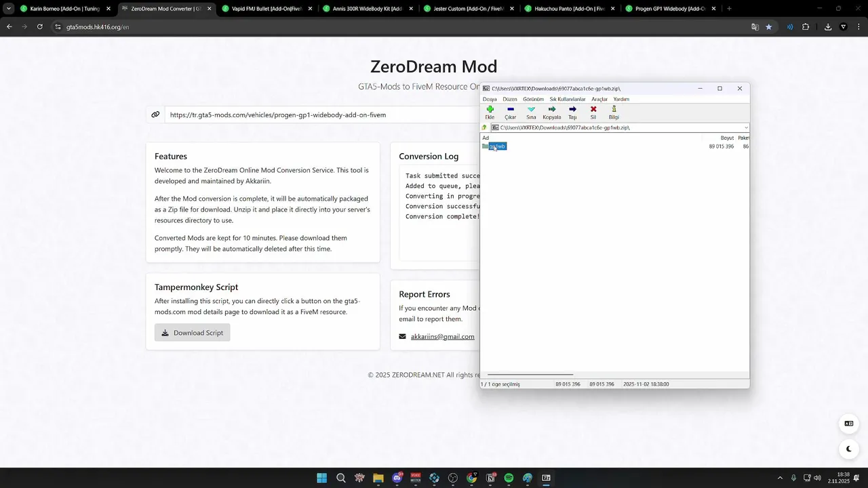Click the microphone icon in system tray
Viewport: 868px width, 488px height.
(793, 478)
